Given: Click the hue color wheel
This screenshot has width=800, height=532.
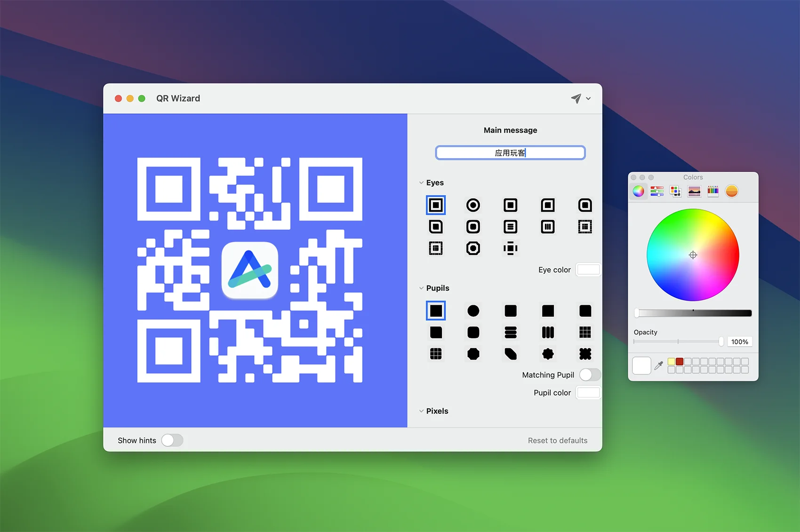Looking at the screenshot, I should point(693,255).
